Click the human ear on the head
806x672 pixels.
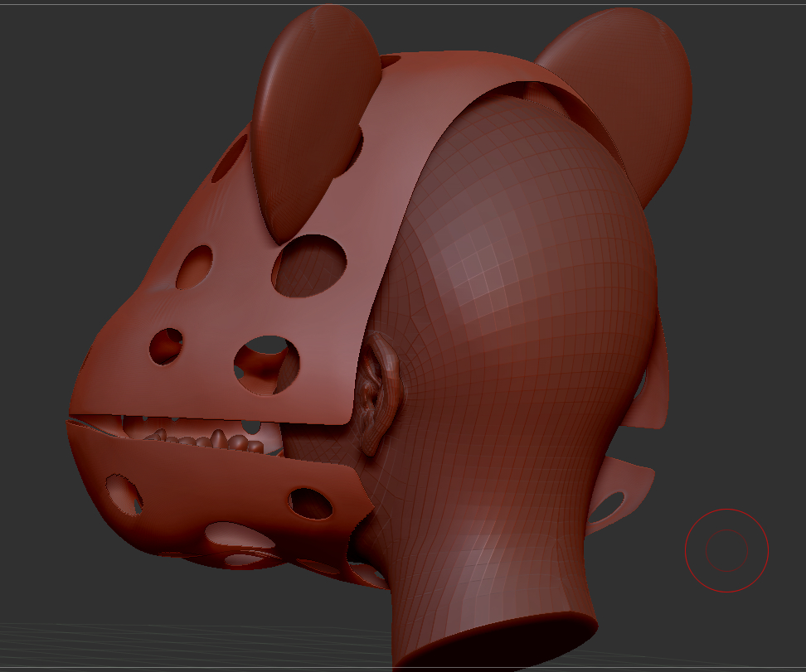click(x=380, y=389)
